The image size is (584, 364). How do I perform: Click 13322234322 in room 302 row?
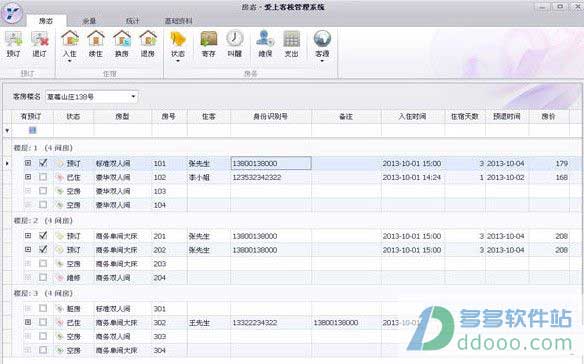(255, 323)
